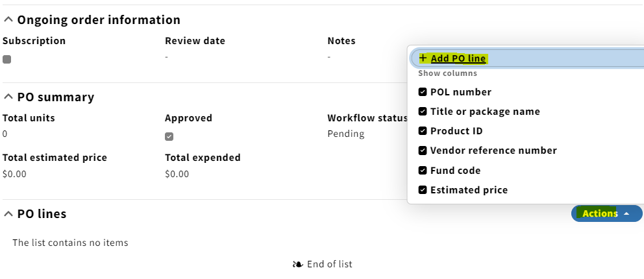Toggle the Title or package name column

423,111
